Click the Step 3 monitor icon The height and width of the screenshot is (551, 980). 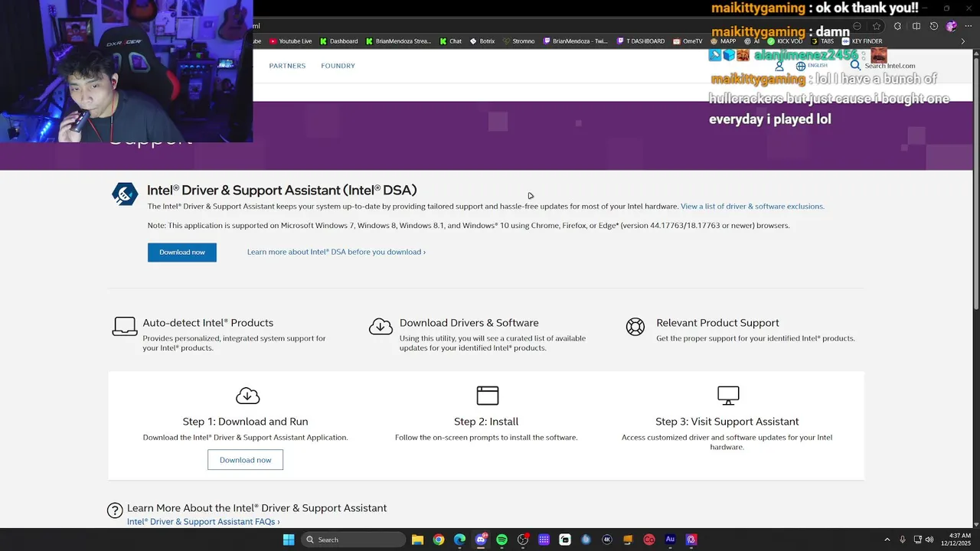(728, 396)
